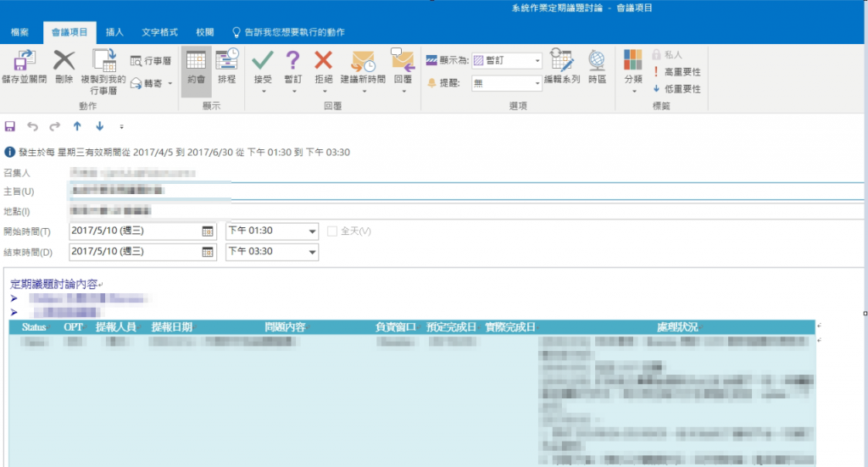Decline the meeting with 拒絕

[x=323, y=60]
